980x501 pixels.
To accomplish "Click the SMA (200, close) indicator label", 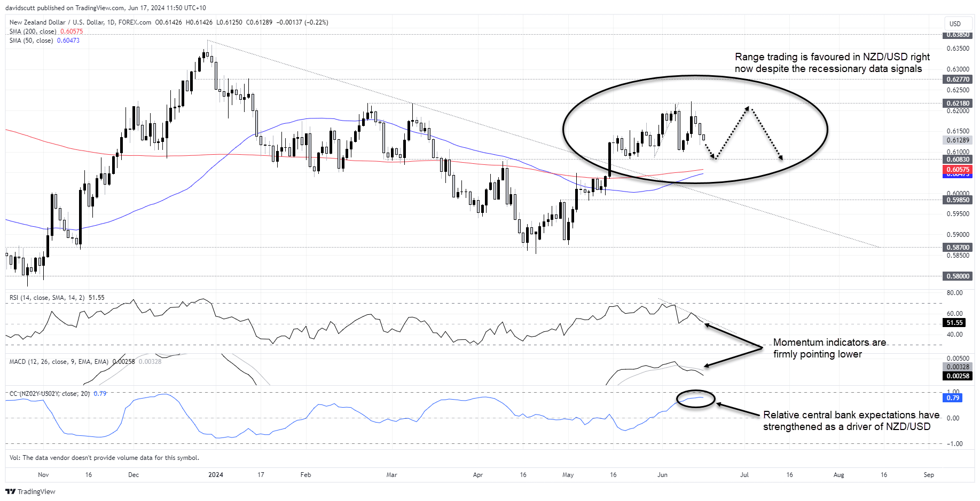I will pos(33,31).
